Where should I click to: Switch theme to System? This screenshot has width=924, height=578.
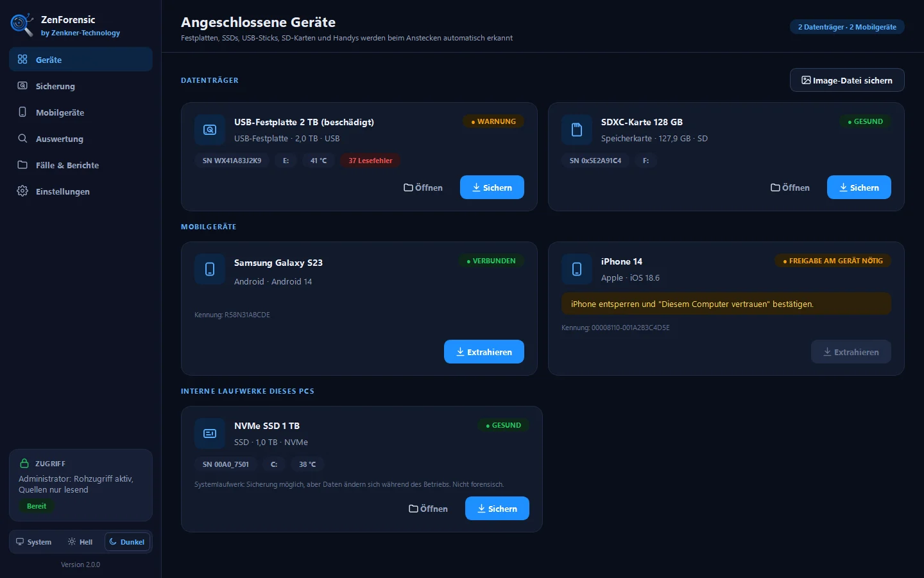coord(34,542)
